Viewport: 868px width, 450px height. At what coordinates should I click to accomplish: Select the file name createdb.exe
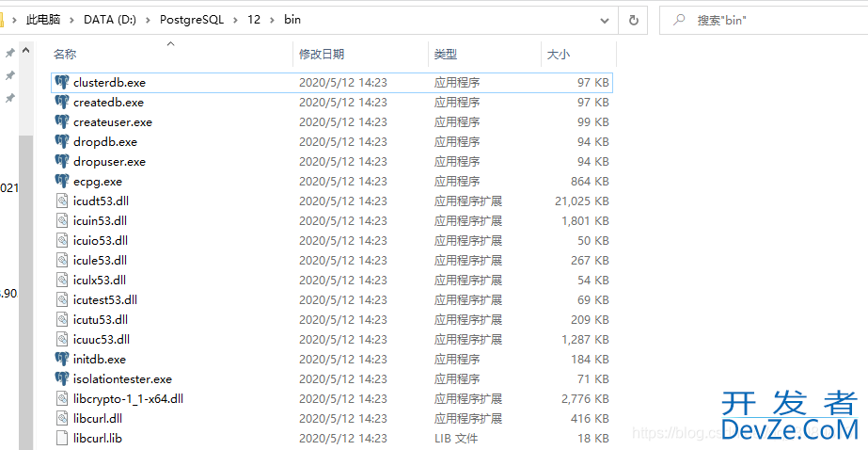coord(108,103)
